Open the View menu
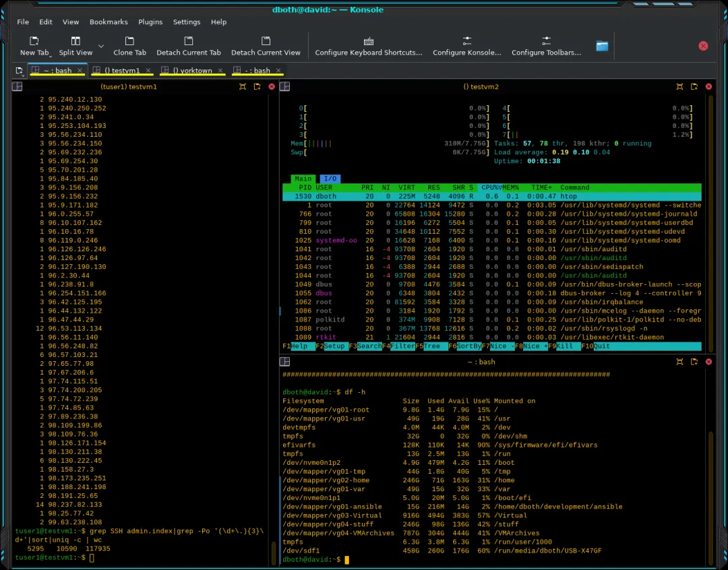This screenshot has width=728, height=570. 71,22
